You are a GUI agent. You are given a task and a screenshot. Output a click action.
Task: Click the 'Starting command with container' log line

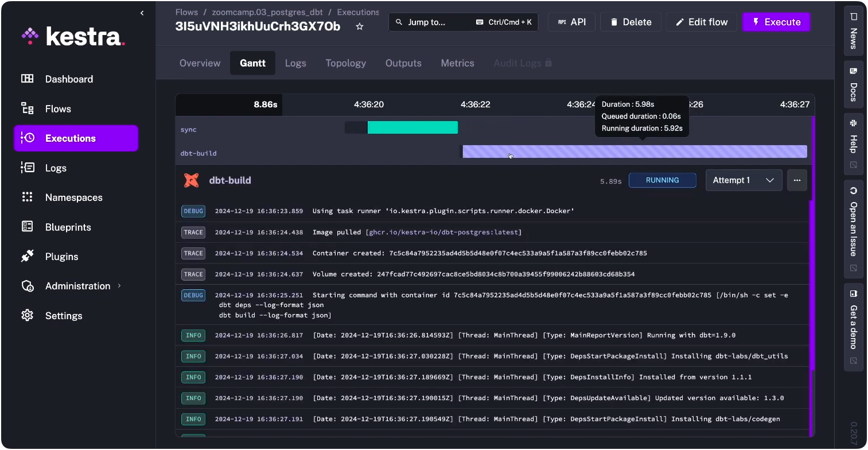(x=492, y=305)
